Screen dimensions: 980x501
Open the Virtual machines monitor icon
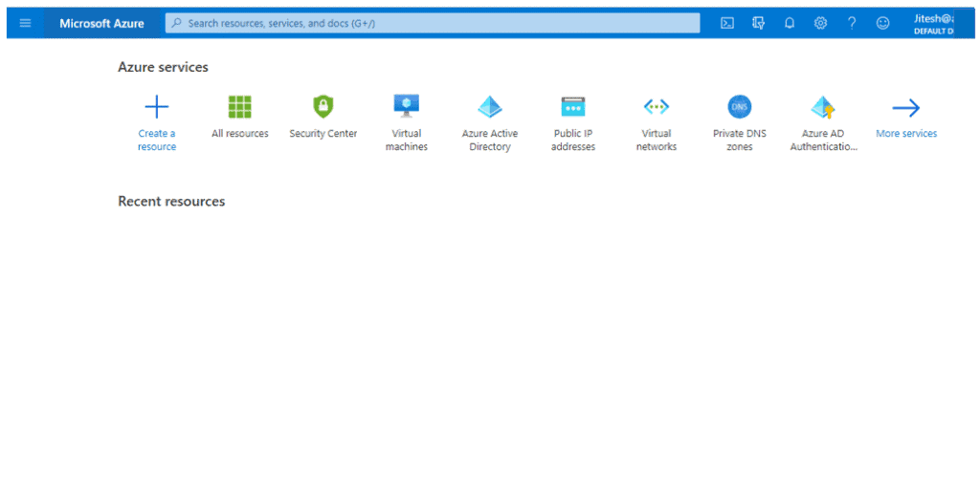point(406,106)
